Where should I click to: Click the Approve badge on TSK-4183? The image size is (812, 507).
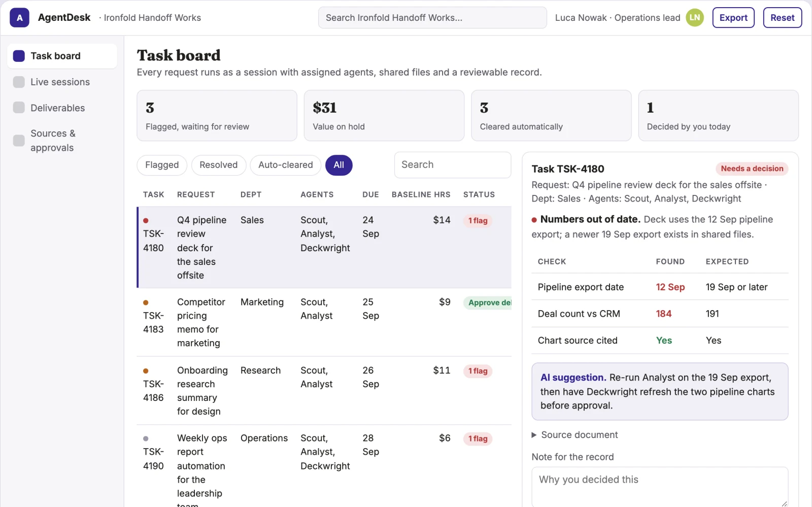[487, 302]
